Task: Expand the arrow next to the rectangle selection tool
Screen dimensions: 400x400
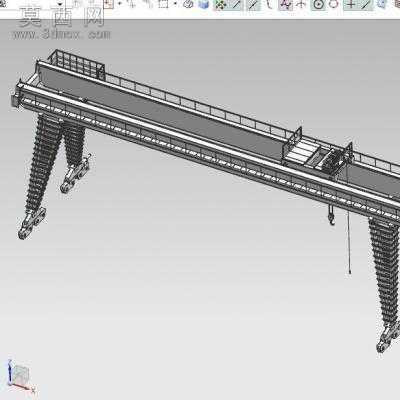Action: tap(176, 4)
